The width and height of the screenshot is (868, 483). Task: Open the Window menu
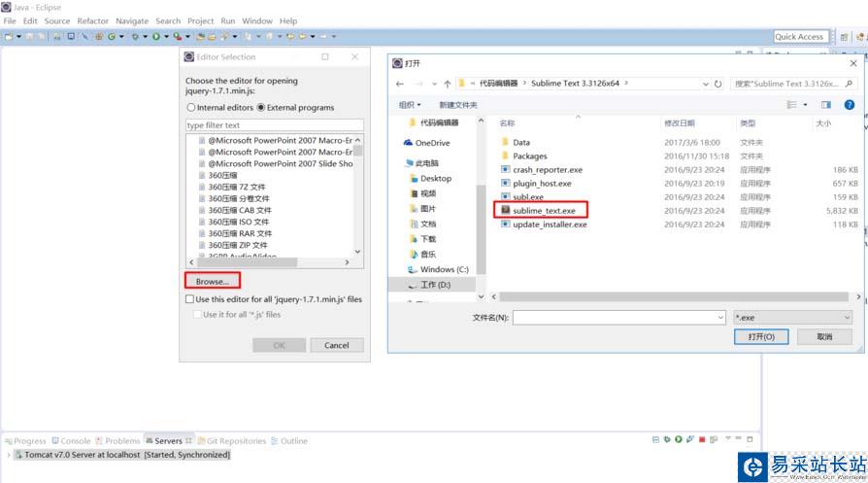[257, 21]
